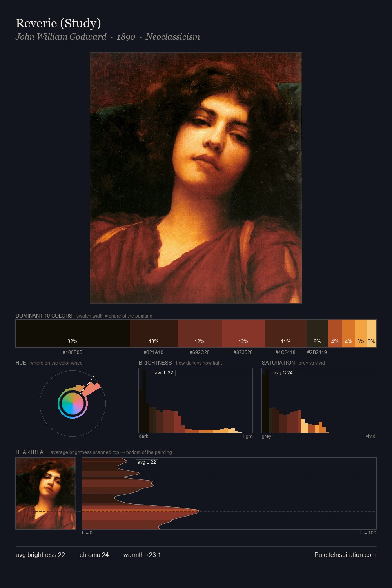The height and width of the screenshot is (588, 392).
Task: Pick the 12% swatch above #692C20
Action: (200, 334)
